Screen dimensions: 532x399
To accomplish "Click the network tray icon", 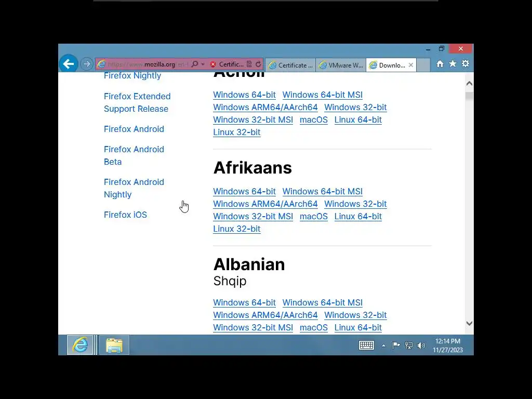I will point(409,345).
